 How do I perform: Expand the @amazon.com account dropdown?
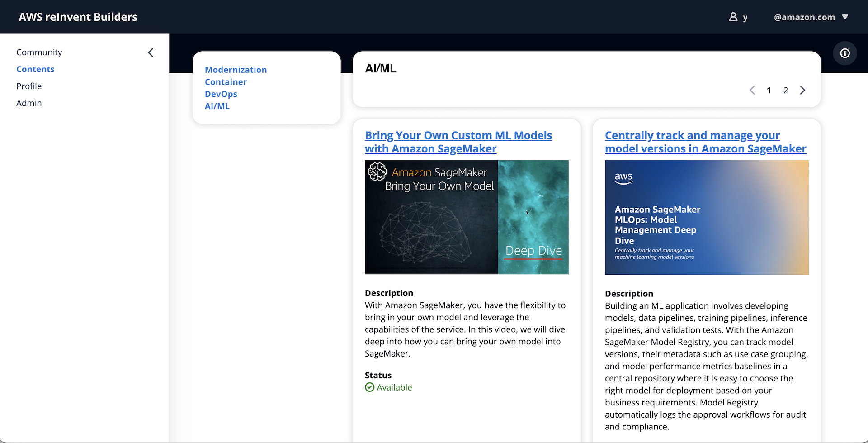coord(811,17)
